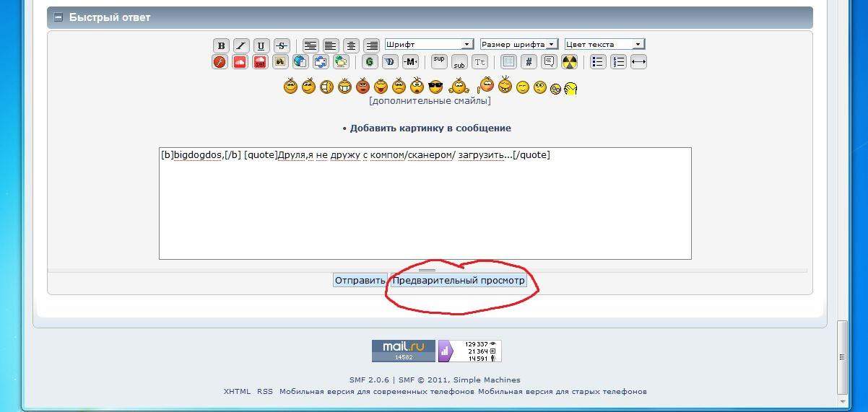This screenshot has width=868, height=412.
Task: Insert preformatted text tag
Action: 311,45
